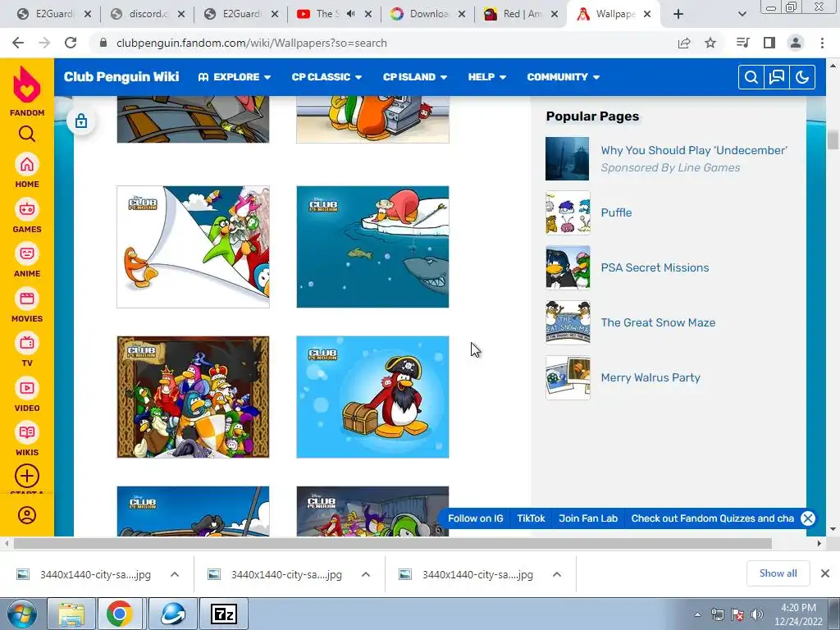Click the address bar URL

tap(251, 43)
